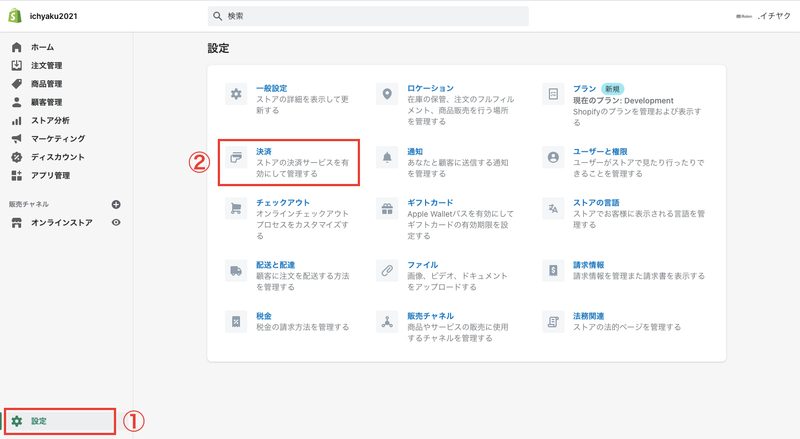Viewport: 800px width, 439px height.
Task: Focus the 検索 search field
Action: point(368,16)
